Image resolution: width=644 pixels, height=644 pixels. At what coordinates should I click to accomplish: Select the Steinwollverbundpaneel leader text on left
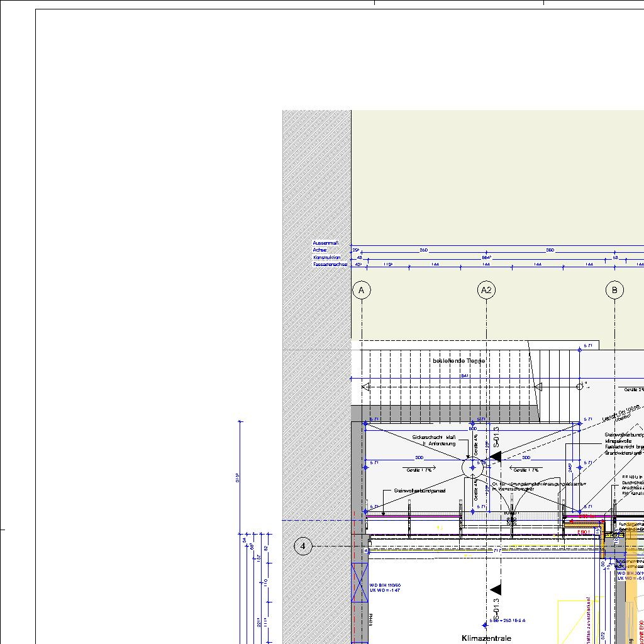click(419, 491)
